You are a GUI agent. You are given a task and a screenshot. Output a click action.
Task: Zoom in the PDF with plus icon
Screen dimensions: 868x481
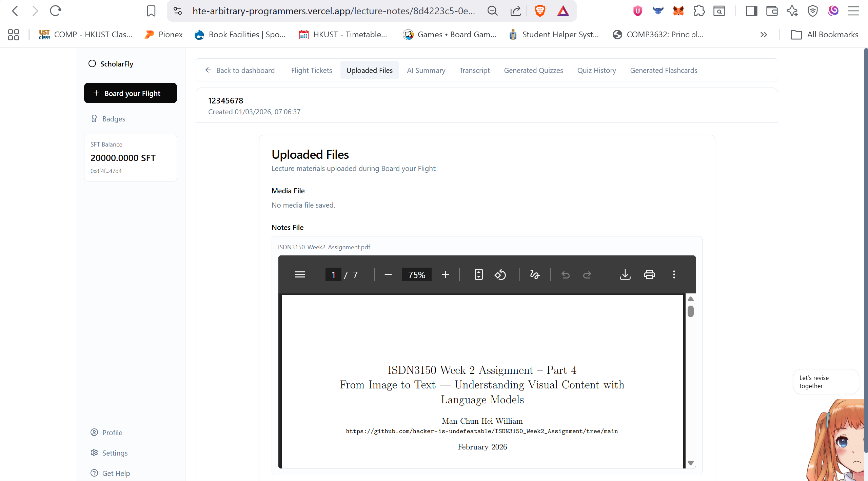tap(446, 274)
